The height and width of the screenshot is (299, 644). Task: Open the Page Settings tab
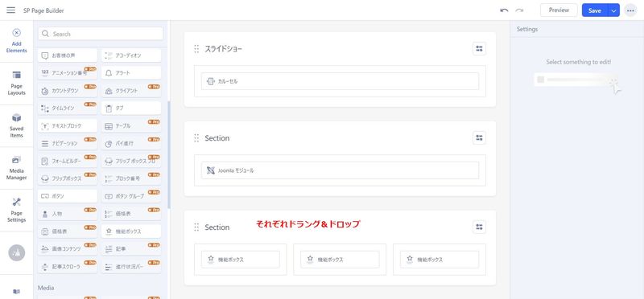point(16,211)
